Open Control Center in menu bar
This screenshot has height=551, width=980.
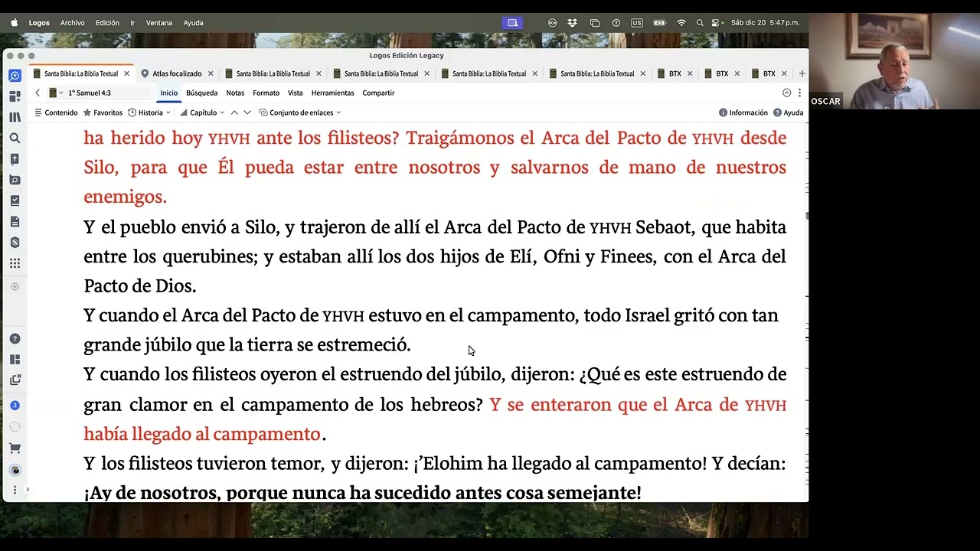[x=716, y=23]
